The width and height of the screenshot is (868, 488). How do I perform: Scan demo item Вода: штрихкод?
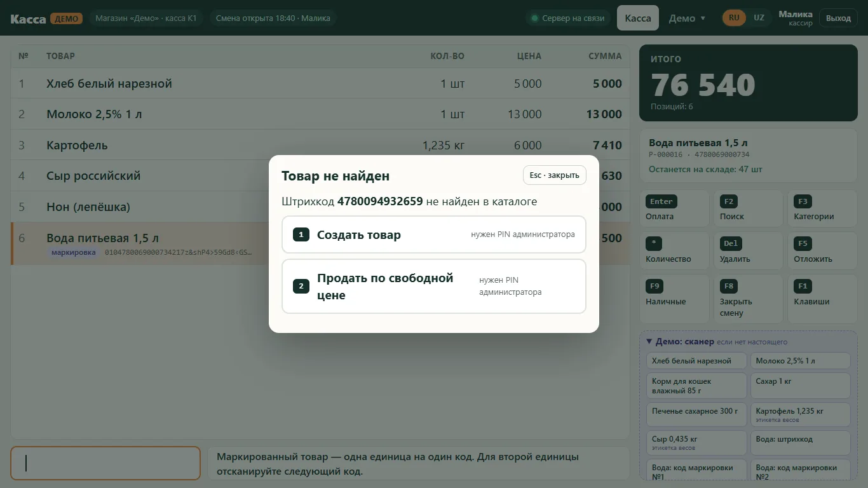[x=800, y=443]
